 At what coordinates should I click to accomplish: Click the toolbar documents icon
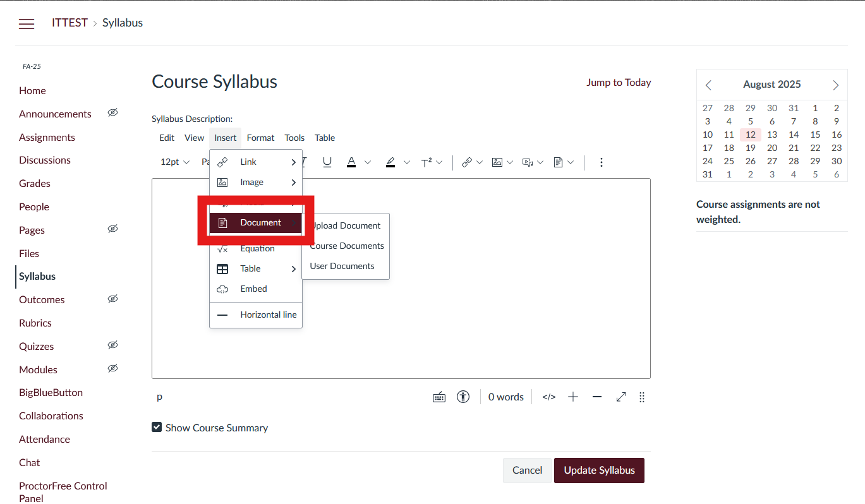(x=558, y=162)
